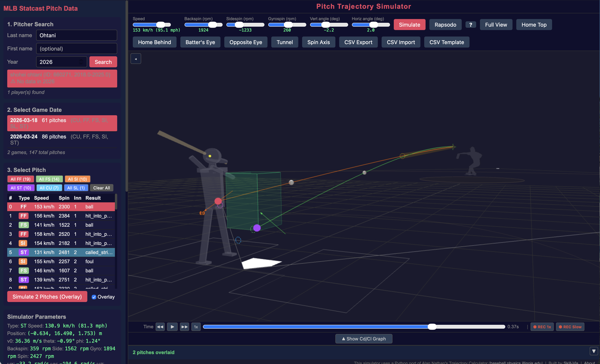Click the Time playback scrubber
This screenshot has height=364, width=600.
coord(354,327)
